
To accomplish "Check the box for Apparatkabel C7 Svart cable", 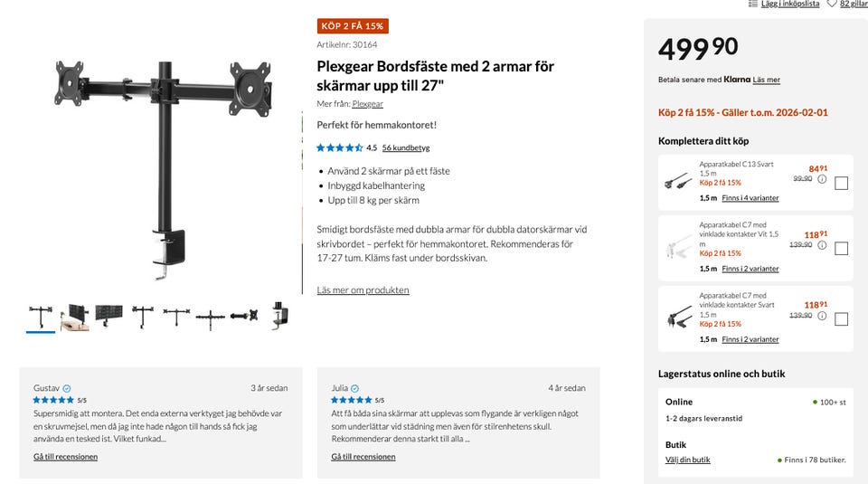I will [841, 318].
